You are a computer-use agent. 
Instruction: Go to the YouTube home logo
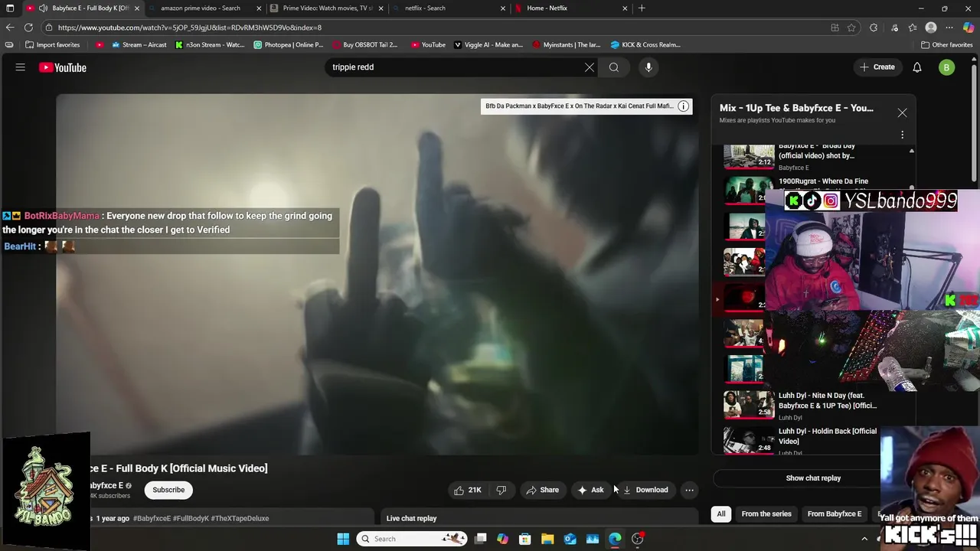point(63,67)
